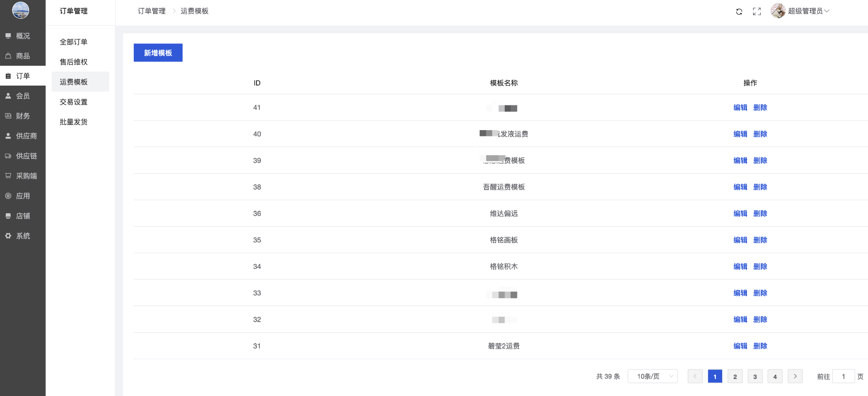Open 系统 system settings in sidebar
868x396 pixels.
[x=22, y=236]
